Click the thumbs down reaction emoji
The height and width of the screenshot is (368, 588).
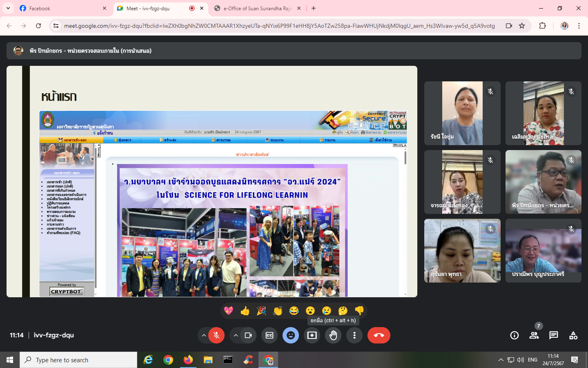click(x=359, y=311)
